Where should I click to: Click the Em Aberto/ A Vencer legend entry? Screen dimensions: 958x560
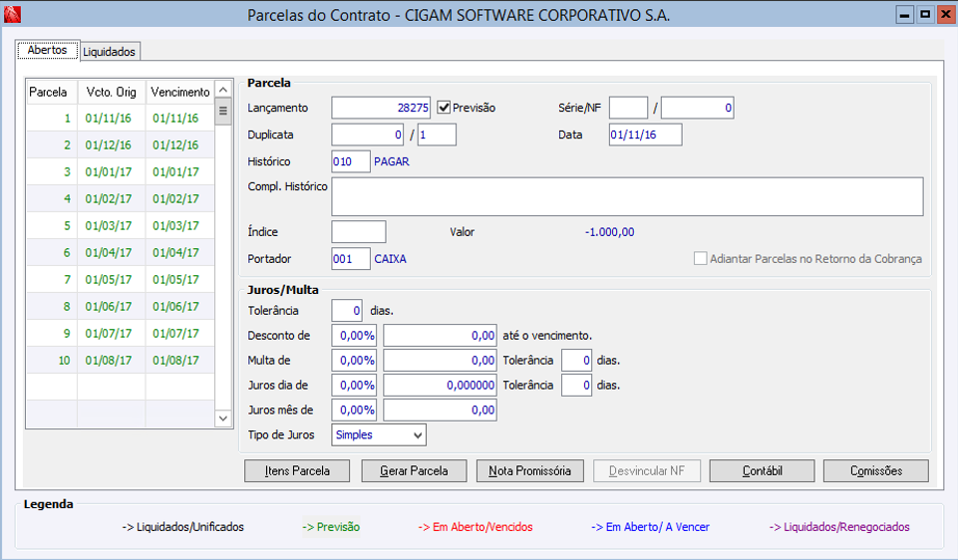click(650, 526)
